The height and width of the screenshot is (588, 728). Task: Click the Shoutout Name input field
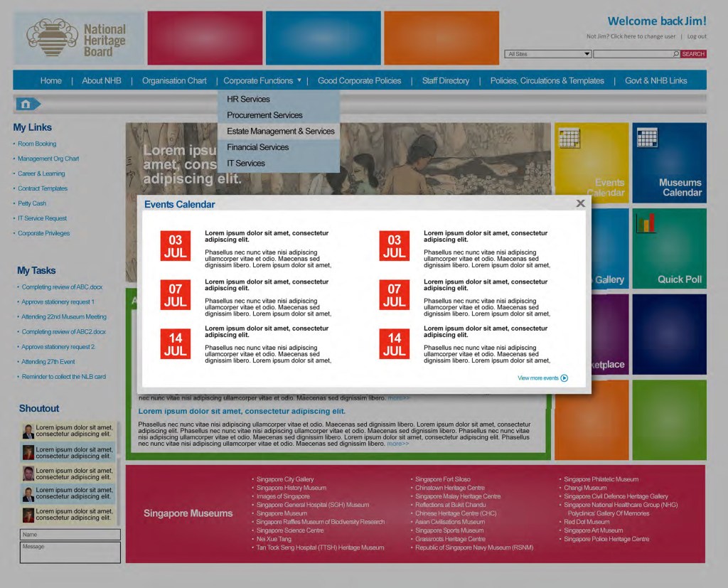[70, 535]
